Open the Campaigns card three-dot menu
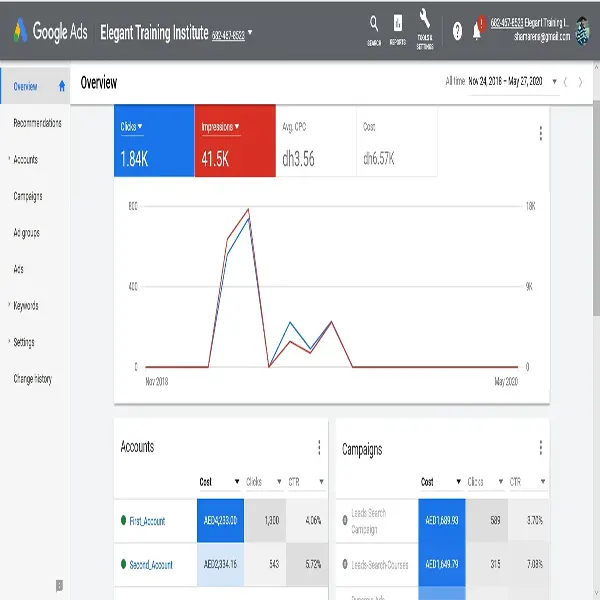600x600 pixels. [x=541, y=447]
